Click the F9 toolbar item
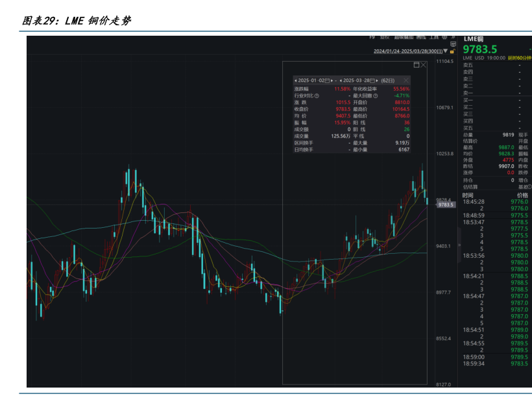This screenshot has width=532, height=396. pos(372,37)
